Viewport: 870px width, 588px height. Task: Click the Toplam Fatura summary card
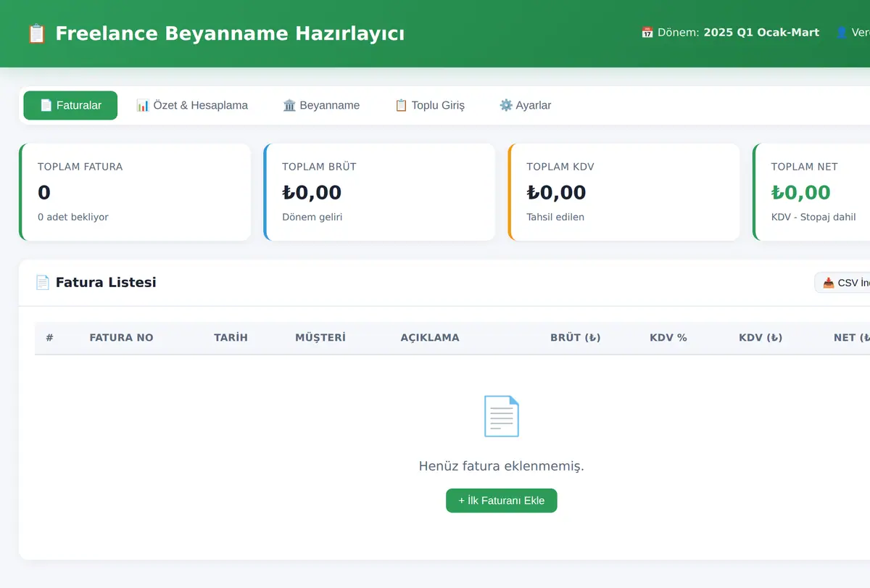coord(135,192)
